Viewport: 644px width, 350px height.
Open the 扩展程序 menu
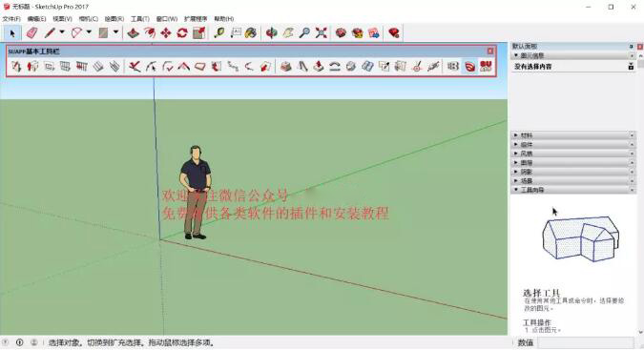[196, 19]
